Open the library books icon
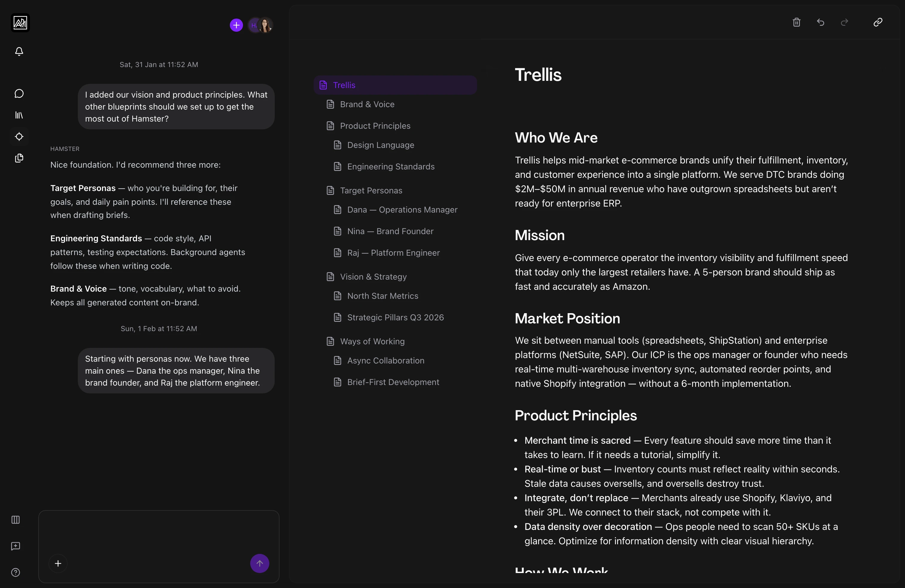The width and height of the screenshot is (905, 588). [19, 115]
